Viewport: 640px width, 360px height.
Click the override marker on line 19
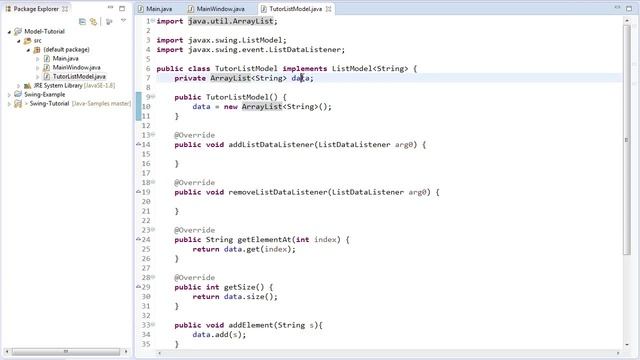click(138, 191)
